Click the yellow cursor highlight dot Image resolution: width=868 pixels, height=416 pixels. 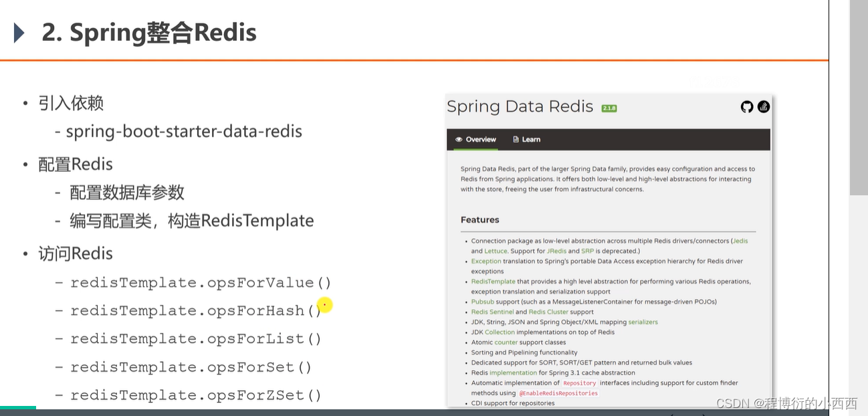coord(325,305)
